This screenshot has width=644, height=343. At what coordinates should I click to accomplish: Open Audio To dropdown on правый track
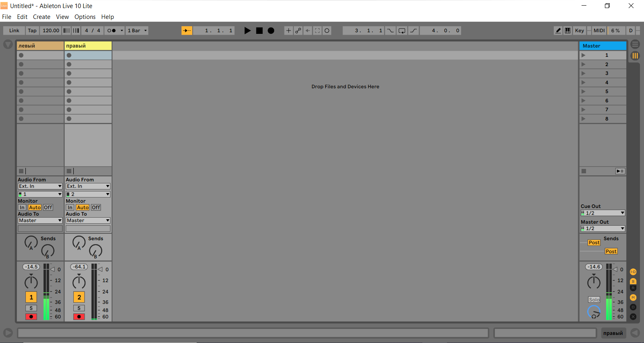(88, 220)
